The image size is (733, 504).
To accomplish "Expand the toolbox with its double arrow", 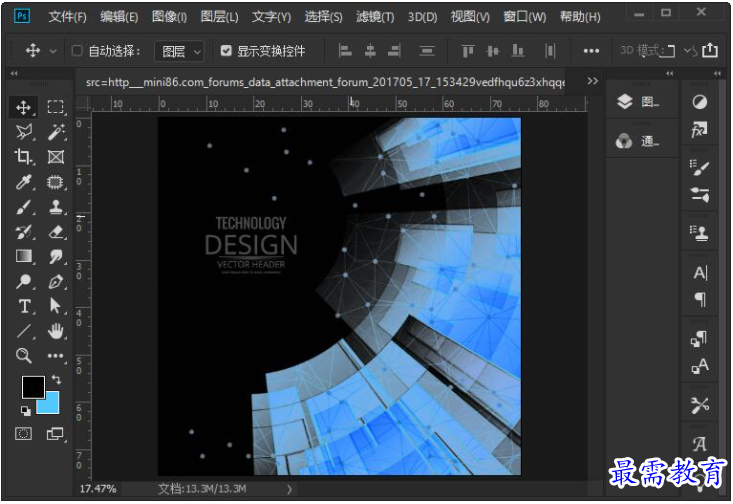I will tap(14, 73).
